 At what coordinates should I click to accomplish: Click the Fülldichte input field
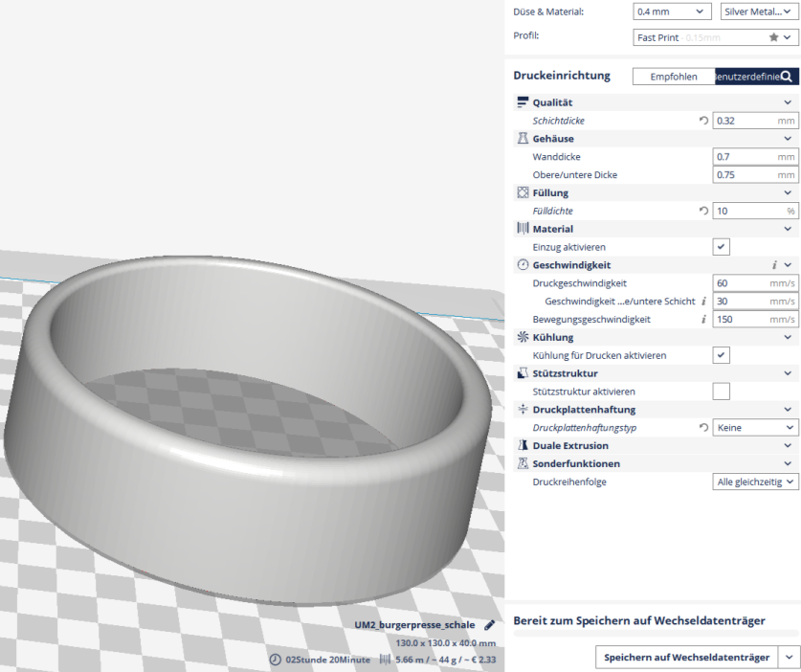(755, 211)
